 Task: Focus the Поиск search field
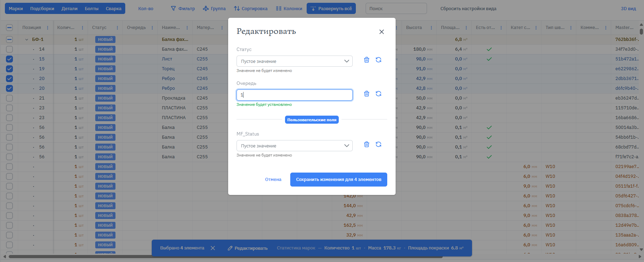tap(396, 8)
